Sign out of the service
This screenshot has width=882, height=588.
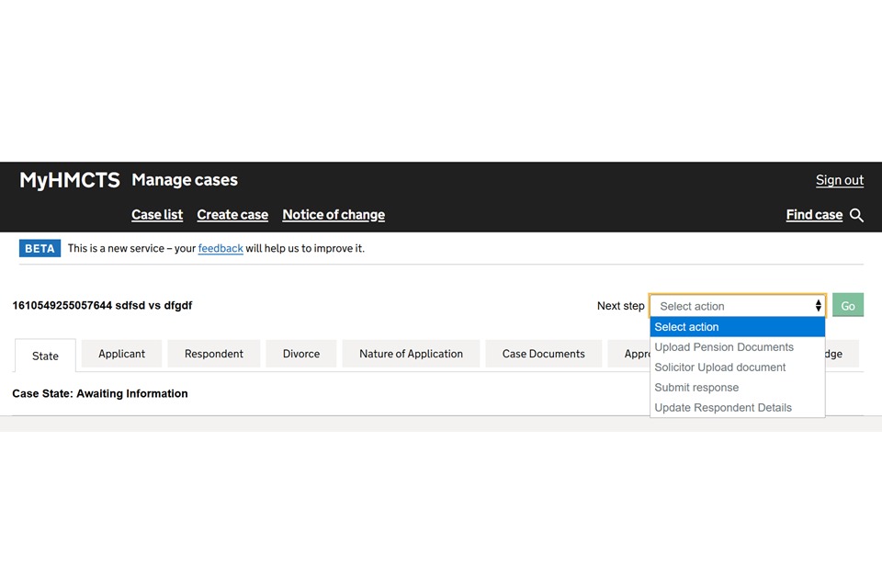coord(840,180)
